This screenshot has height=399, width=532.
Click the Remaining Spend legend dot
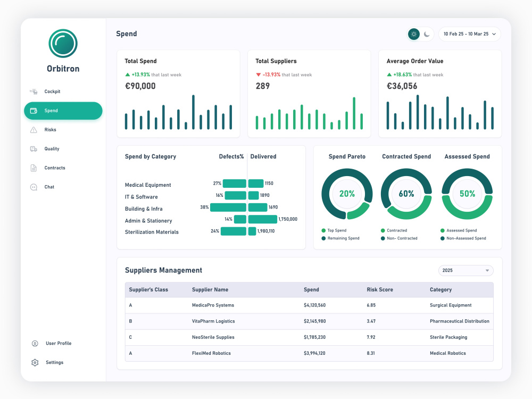(x=323, y=238)
